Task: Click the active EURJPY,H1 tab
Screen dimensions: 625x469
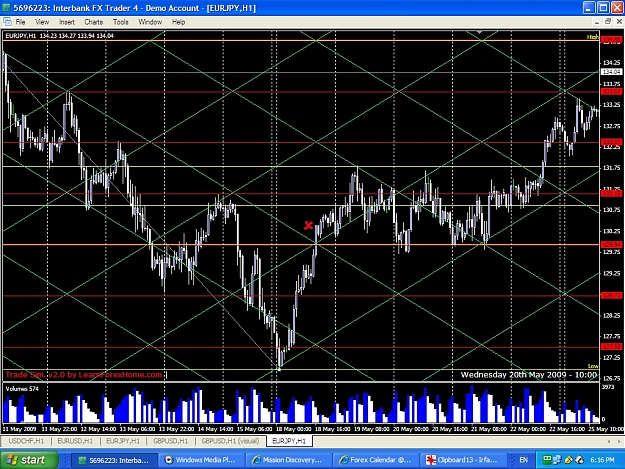Action: pos(289,441)
